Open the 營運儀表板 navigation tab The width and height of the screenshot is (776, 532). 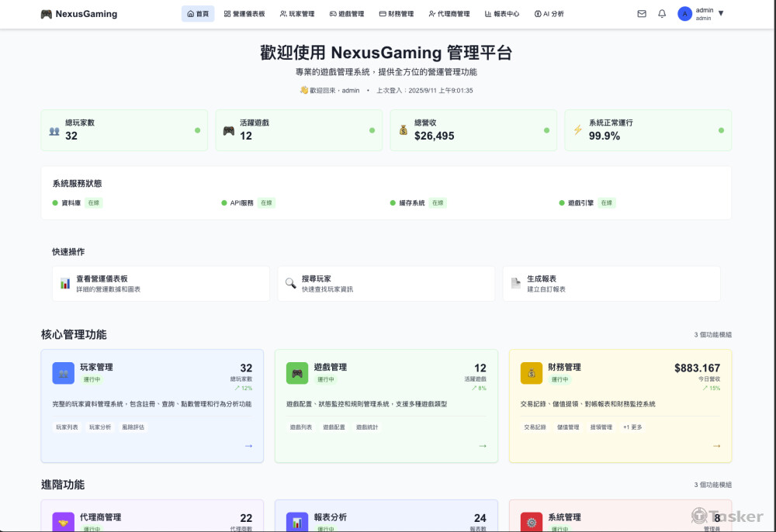(x=244, y=14)
